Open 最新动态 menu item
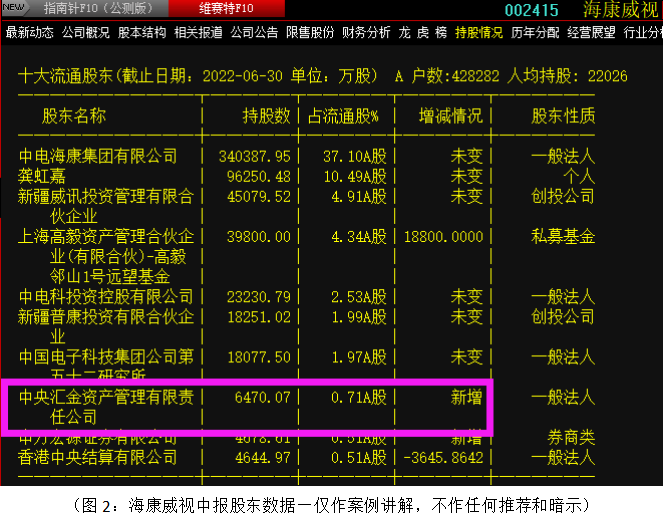The height and width of the screenshot is (520, 663). [x=30, y=33]
